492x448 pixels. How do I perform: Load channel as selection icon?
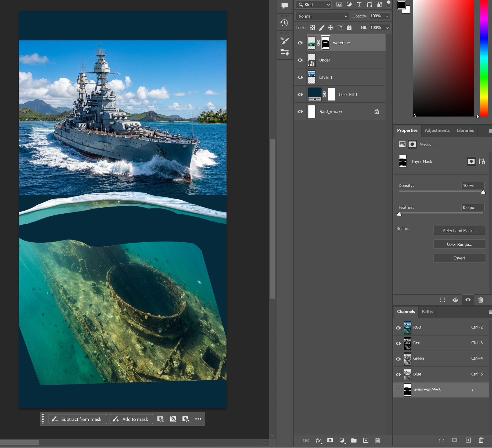click(442, 440)
